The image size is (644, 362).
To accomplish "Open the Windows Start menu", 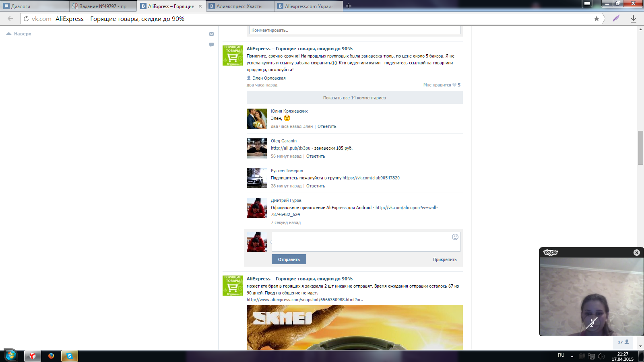I will click(x=10, y=356).
